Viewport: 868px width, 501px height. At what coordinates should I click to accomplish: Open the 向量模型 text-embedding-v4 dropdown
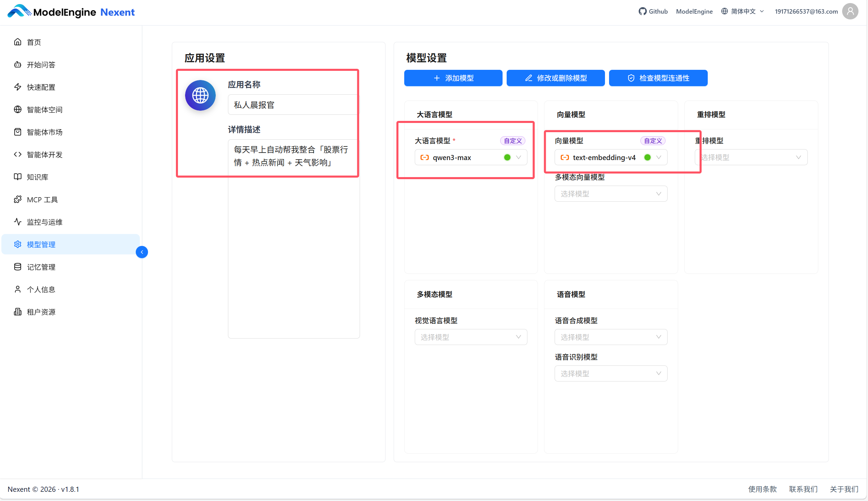point(611,158)
